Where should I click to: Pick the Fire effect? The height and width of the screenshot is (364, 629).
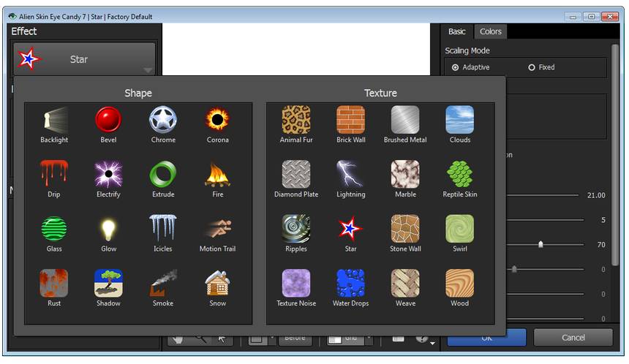[x=217, y=179]
